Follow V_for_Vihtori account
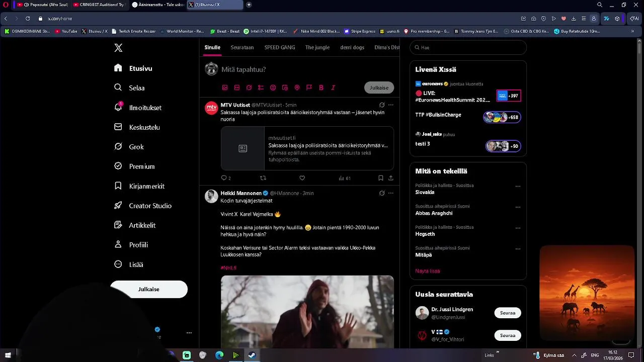Image resolution: width=644 pixels, height=362 pixels. [508, 335]
